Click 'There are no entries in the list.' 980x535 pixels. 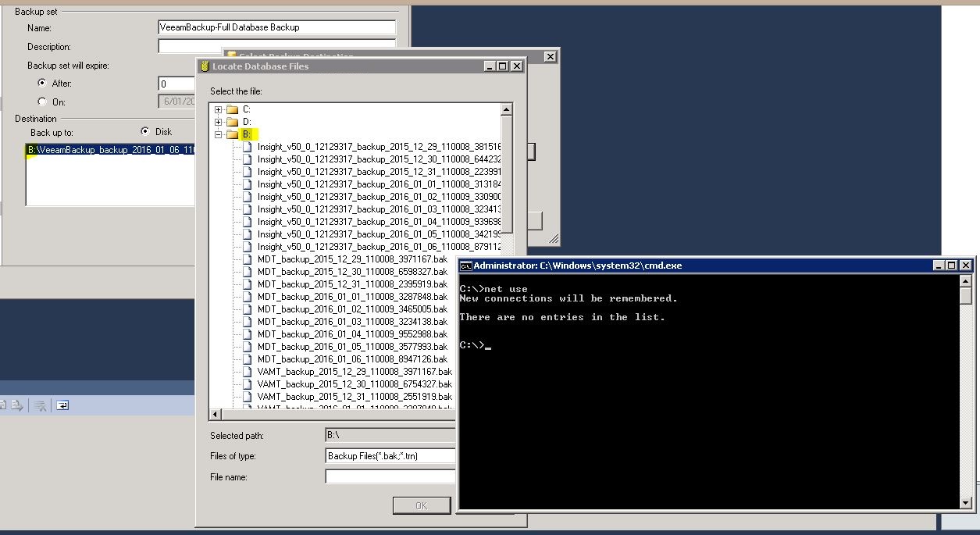(x=562, y=317)
